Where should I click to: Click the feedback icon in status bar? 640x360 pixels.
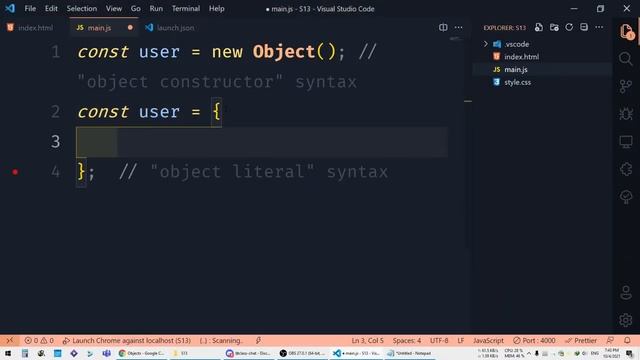pos(610,340)
